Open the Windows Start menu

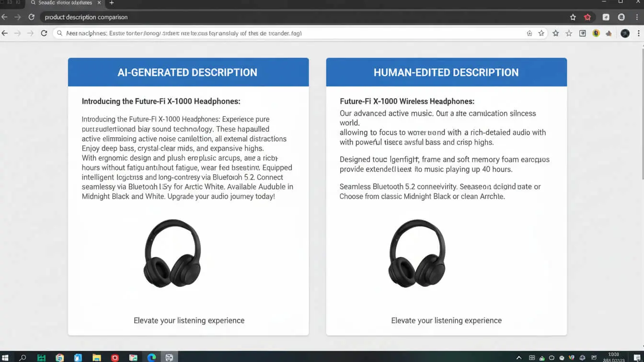tap(6, 357)
